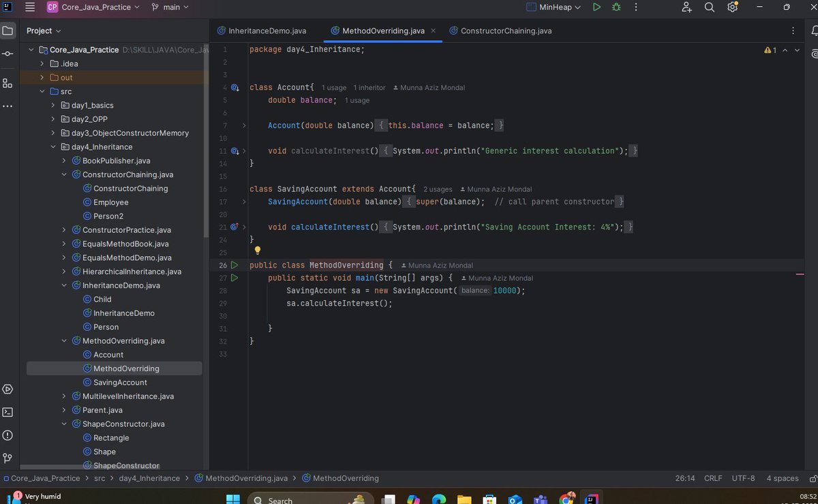The height and width of the screenshot is (504, 818).
Task: Open the MinHeap run configuration dropdown
Action: pyautogui.click(x=554, y=7)
